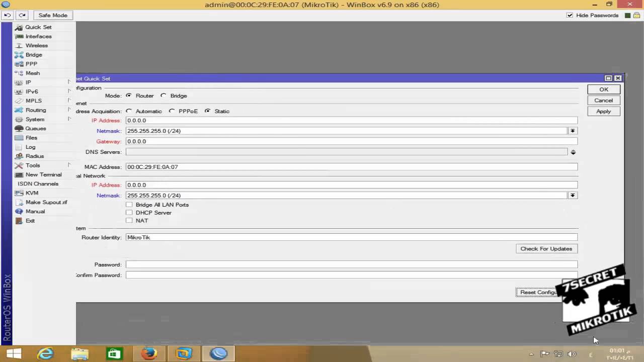Toggle the Safe Mode button
Screen dimensions: 644x362
(52, 15)
